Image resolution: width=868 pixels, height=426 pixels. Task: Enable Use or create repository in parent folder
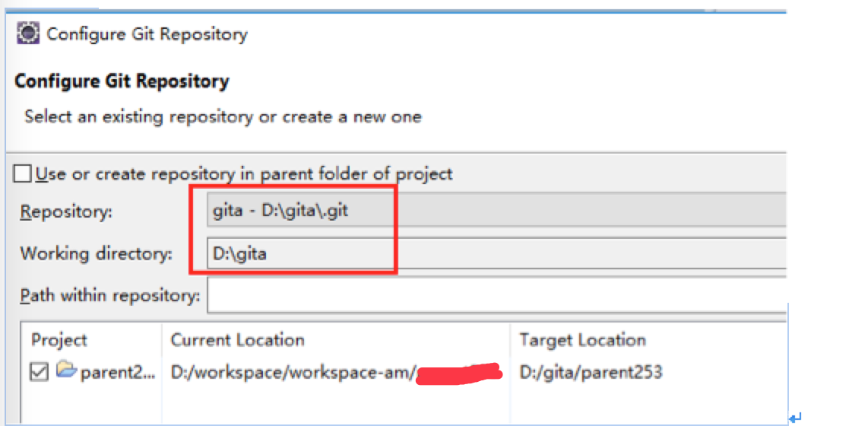(23, 174)
